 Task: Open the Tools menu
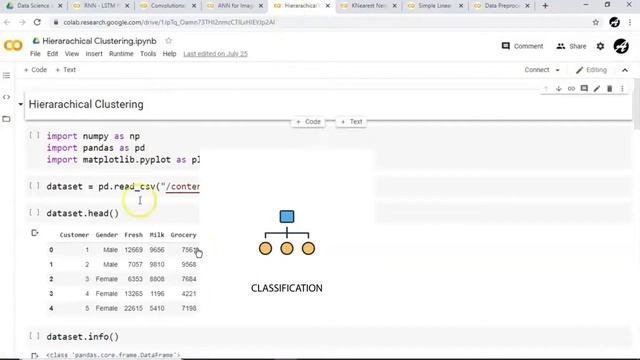coord(148,53)
